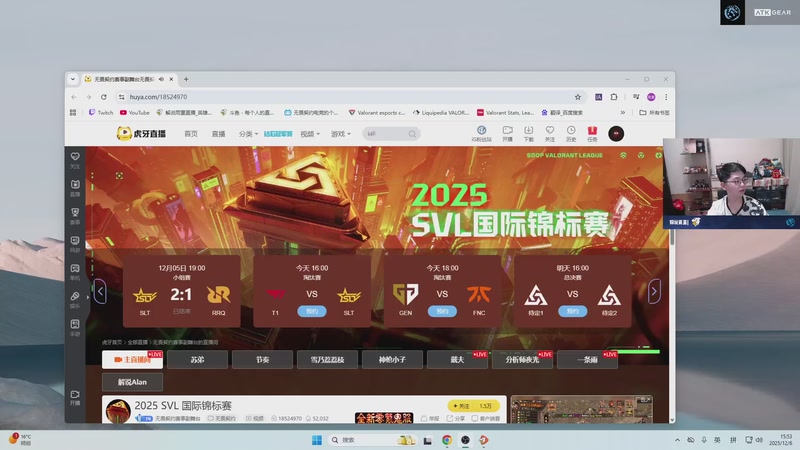Click the Huya search input field
Viewport: 800px width, 450px height.
386,134
